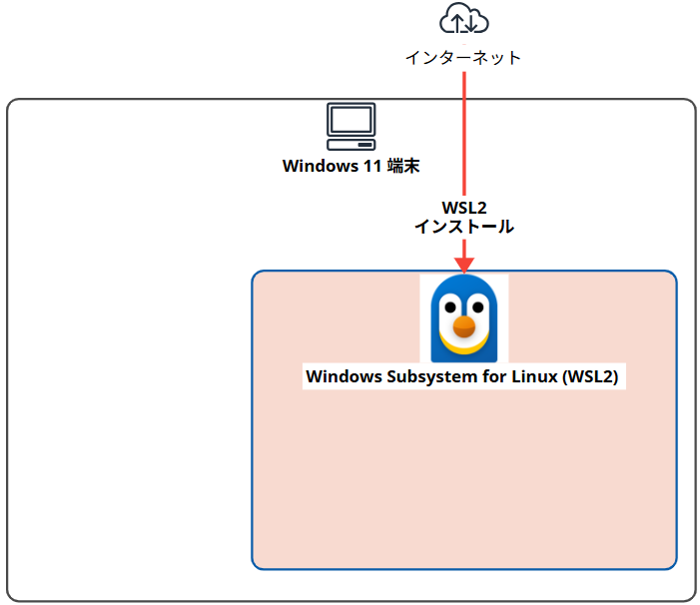This screenshot has width=700, height=605.
Task: Click the internet cloud icon
Action: click(x=464, y=18)
